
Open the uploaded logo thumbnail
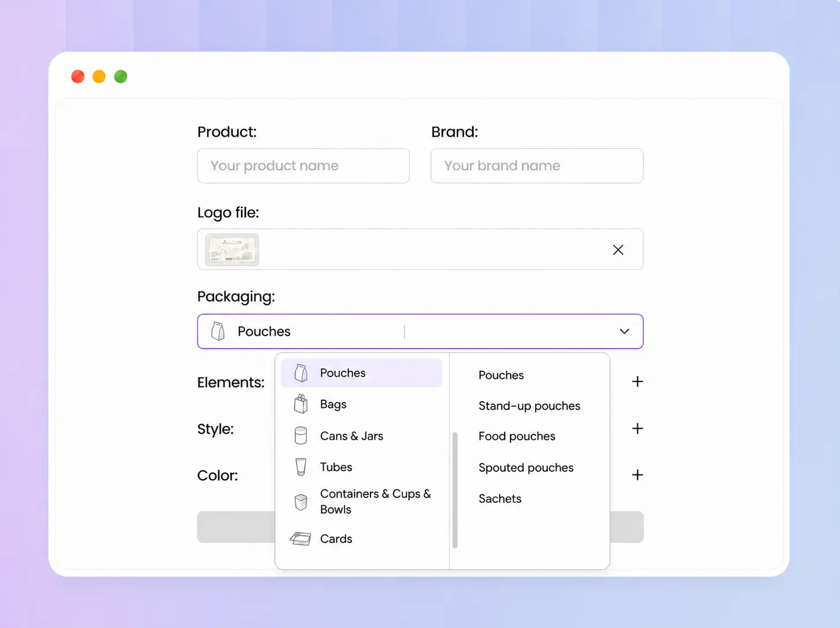(232, 250)
